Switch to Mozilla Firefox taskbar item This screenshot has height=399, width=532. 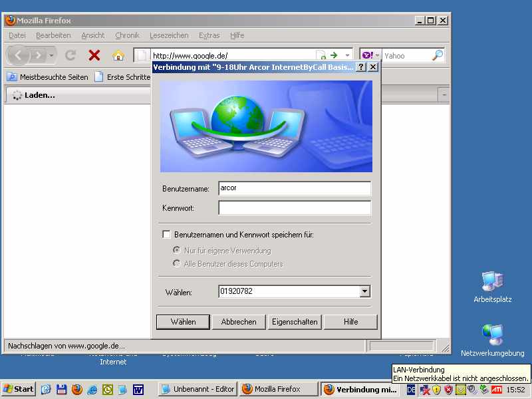coord(279,389)
